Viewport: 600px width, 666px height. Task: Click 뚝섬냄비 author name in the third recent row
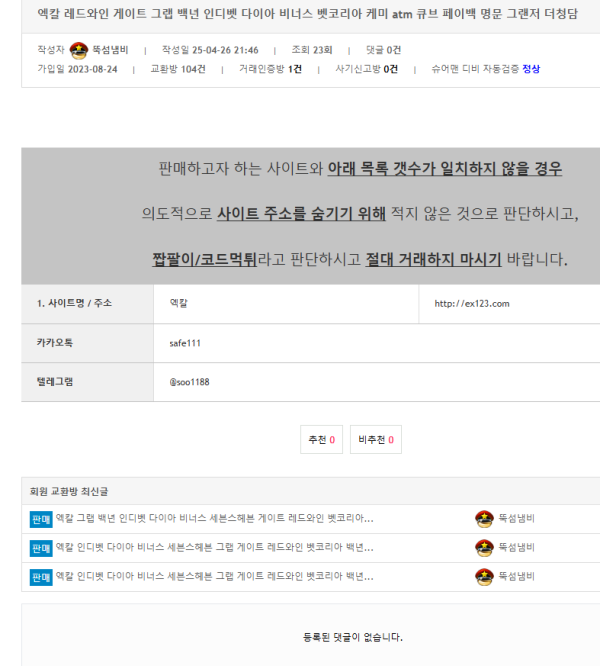[x=517, y=577]
